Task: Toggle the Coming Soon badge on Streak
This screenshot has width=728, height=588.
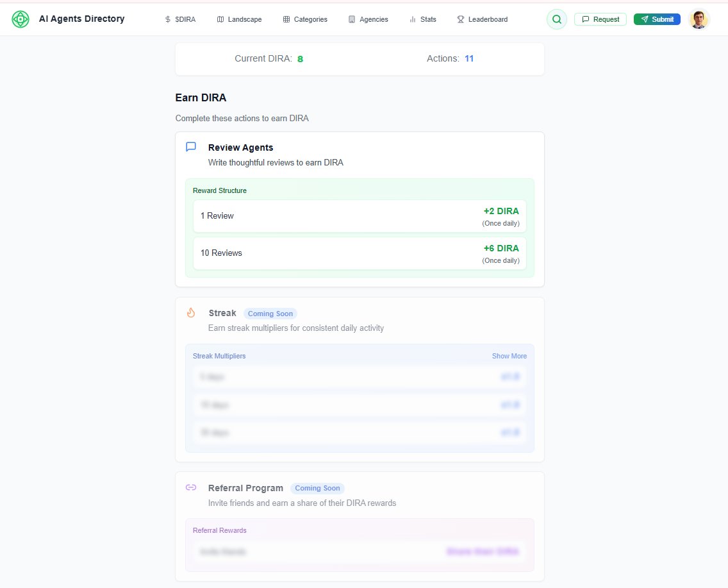Action: tap(270, 314)
